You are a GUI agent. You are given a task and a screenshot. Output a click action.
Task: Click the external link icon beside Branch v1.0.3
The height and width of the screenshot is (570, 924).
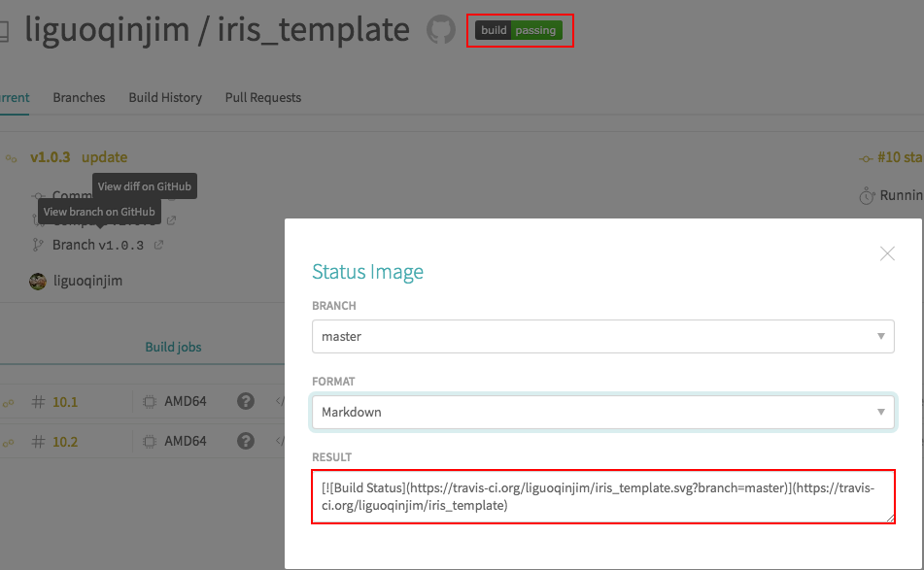click(158, 245)
